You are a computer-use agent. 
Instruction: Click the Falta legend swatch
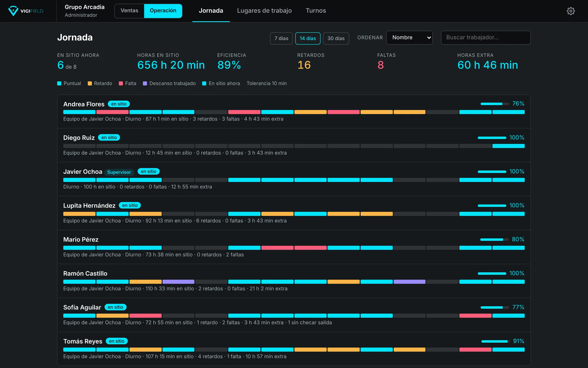121,84
